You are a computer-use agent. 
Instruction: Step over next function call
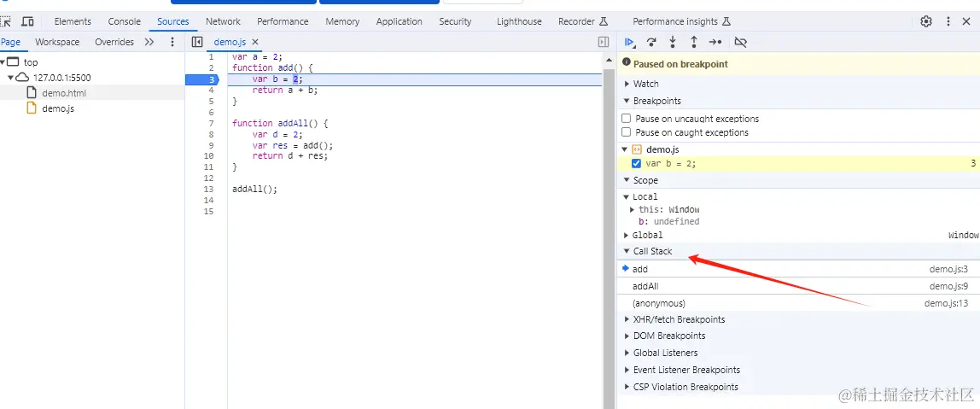point(651,42)
